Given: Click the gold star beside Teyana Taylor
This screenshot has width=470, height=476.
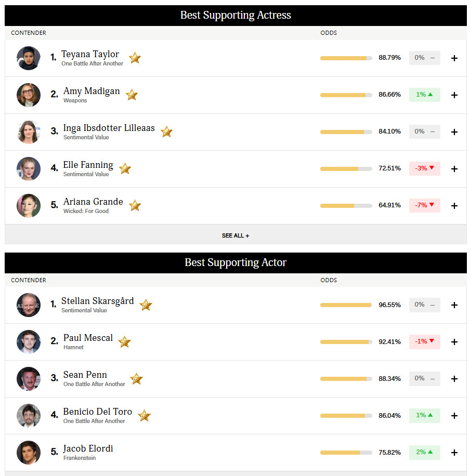Looking at the screenshot, I should click(135, 58).
